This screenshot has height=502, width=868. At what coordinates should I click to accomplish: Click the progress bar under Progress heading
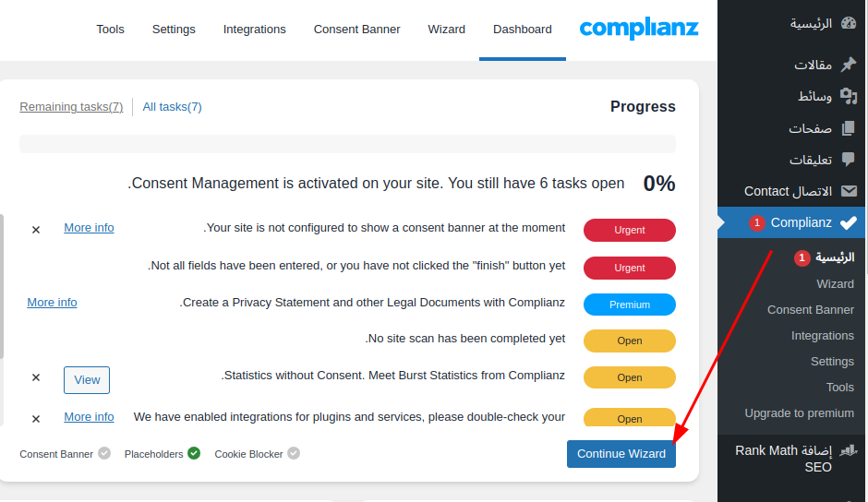(347, 144)
